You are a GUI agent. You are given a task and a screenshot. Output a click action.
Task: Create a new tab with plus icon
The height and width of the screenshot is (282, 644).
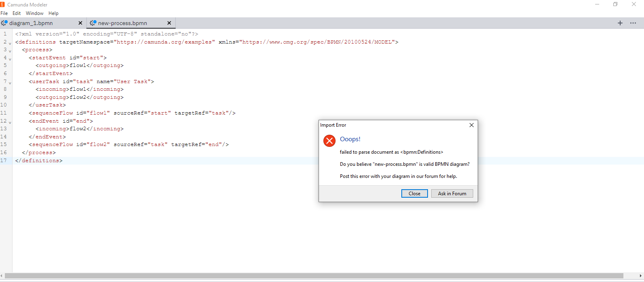click(x=620, y=23)
